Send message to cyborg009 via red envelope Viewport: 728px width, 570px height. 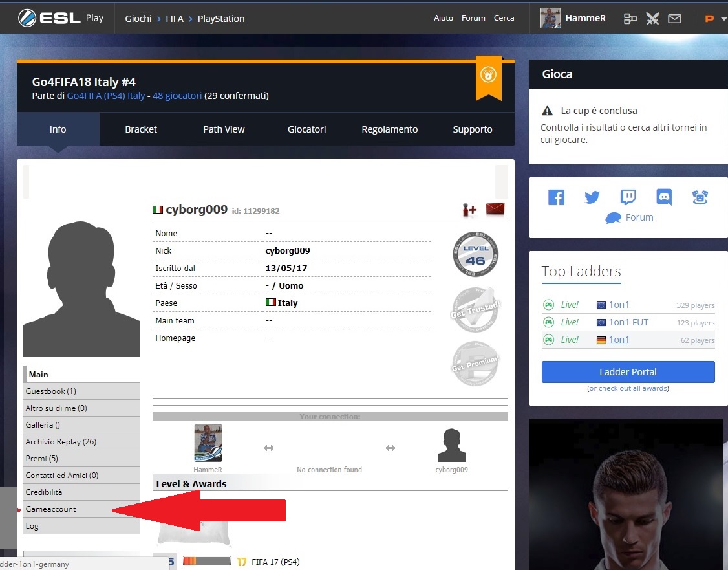(x=495, y=209)
